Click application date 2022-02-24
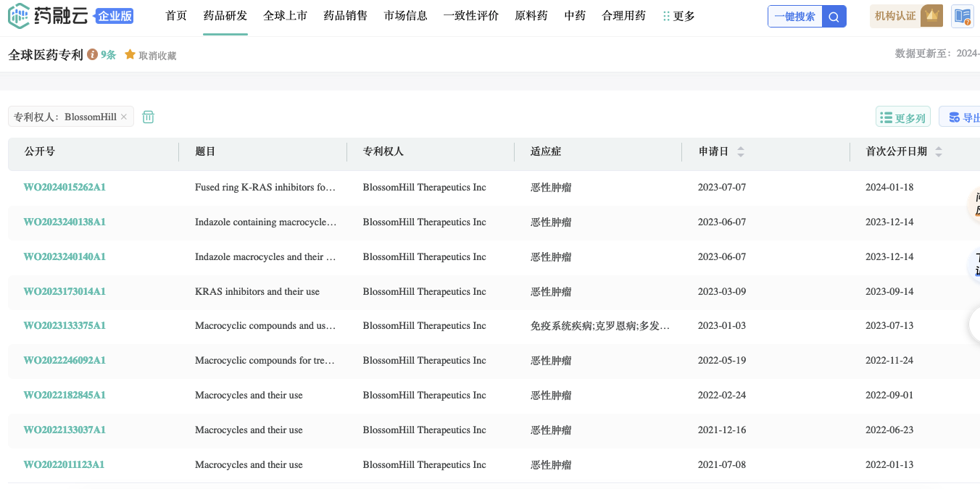The height and width of the screenshot is (489, 980). click(x=722, y=395)
